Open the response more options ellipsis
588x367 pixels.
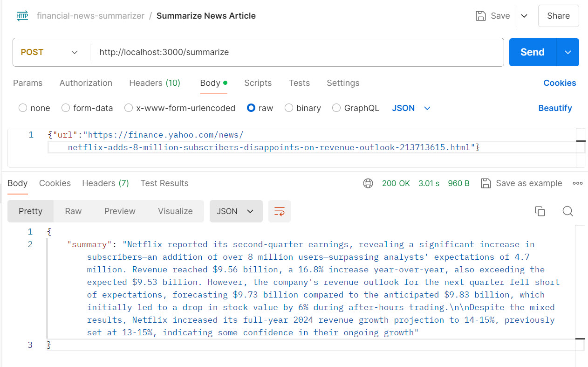pyautogui.click(x=578, y=183)
